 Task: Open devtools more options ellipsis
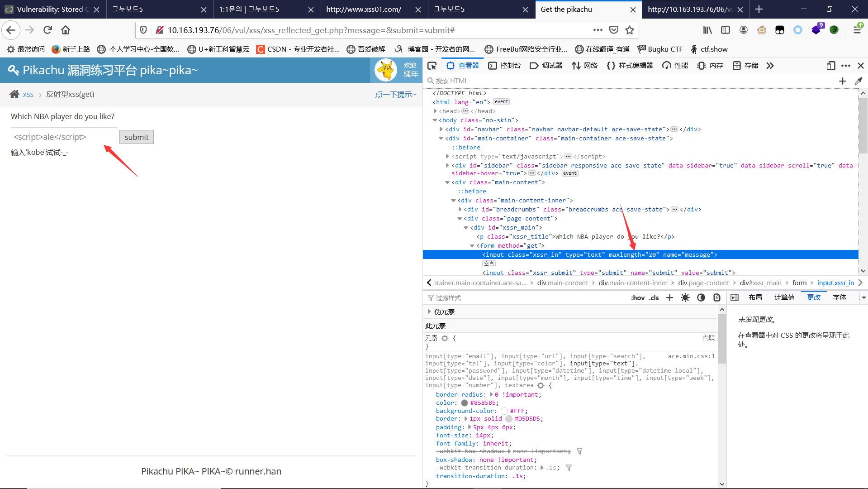[846, 66]
